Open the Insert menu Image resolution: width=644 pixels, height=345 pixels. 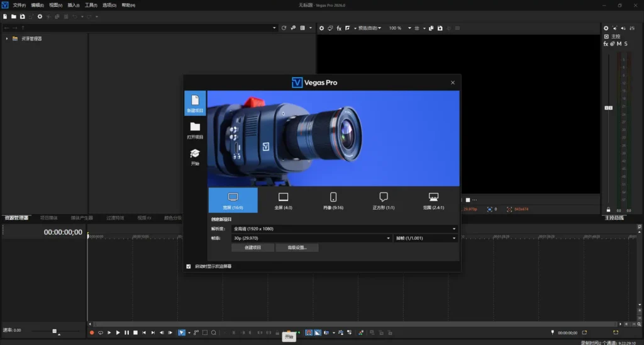[73, 5]
